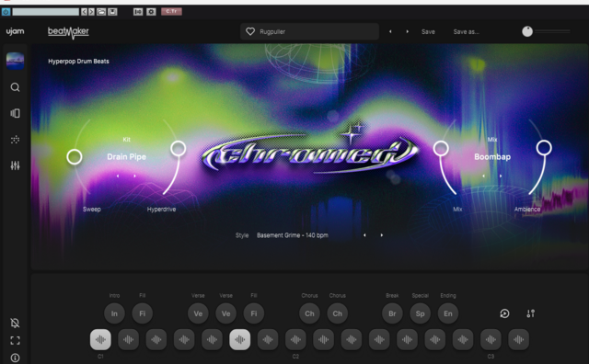Select previous kit arrow under Drain Pipe
Image resolution: width=589 pixels, height=364 pixels.
pyautogui.click(x=118, y=176)
